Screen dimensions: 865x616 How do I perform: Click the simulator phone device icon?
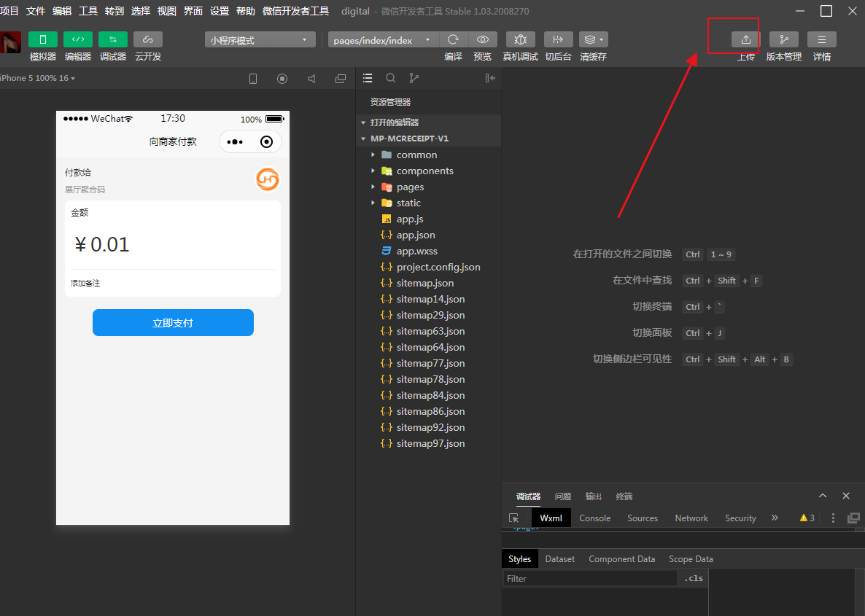pyautogui.click(x=253, y=79)
